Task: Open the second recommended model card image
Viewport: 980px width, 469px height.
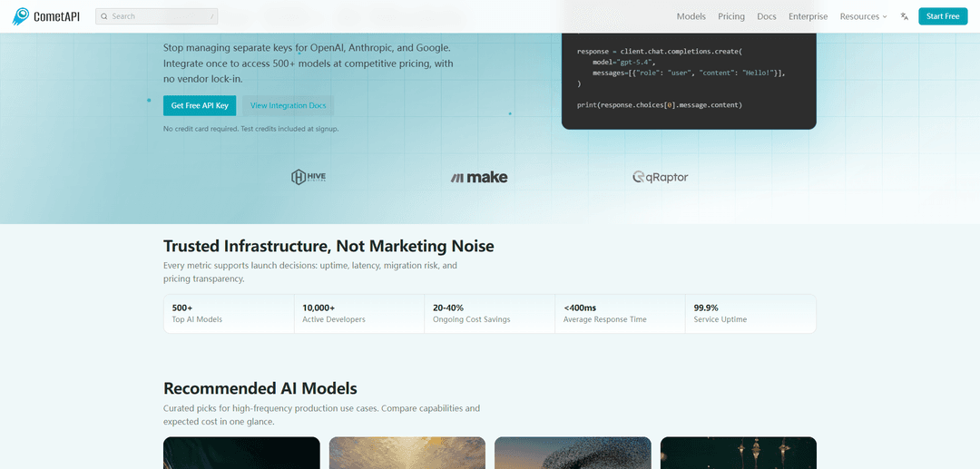Action: [407, 453]
